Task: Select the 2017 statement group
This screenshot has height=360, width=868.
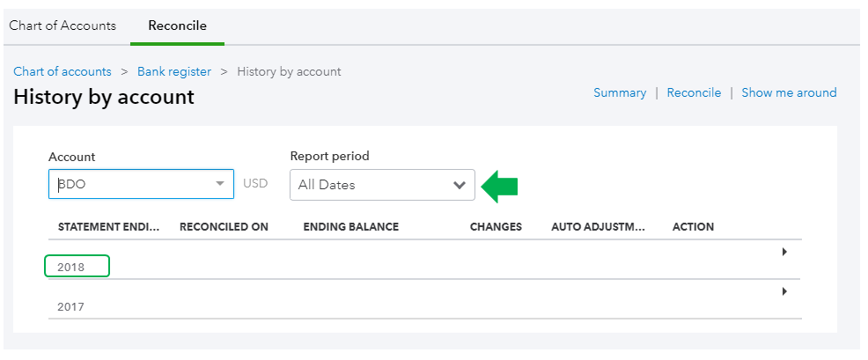Action: [x=71, y=306]
